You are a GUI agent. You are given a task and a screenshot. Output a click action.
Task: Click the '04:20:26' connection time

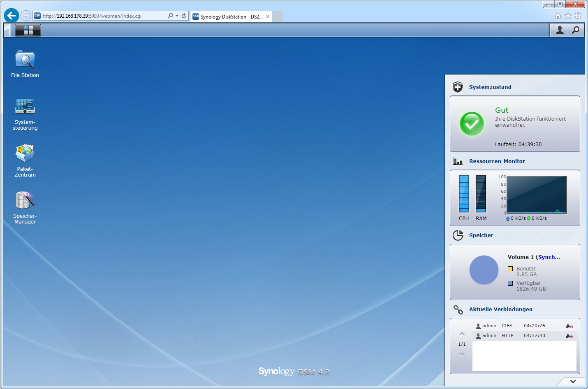click(535, 326)
